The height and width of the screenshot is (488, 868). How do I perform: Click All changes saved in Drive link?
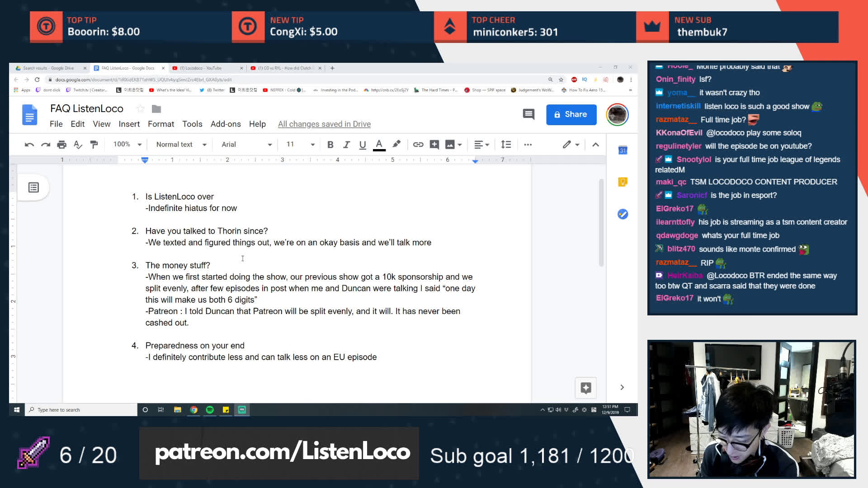pos(324,124)
